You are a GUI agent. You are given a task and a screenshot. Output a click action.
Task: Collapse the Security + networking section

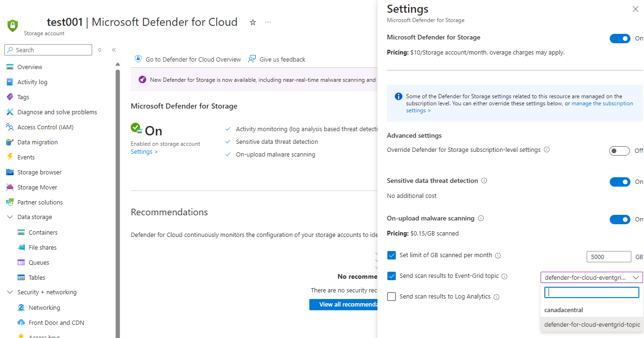(x=10, y=292)
